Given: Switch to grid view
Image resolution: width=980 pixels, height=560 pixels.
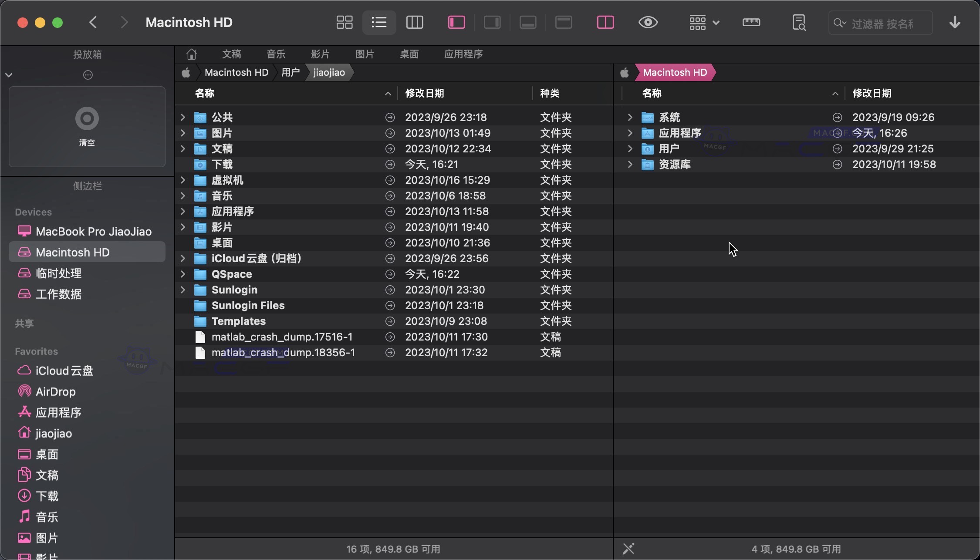Looking at the screenshot, I should click(x=344, y=22).
